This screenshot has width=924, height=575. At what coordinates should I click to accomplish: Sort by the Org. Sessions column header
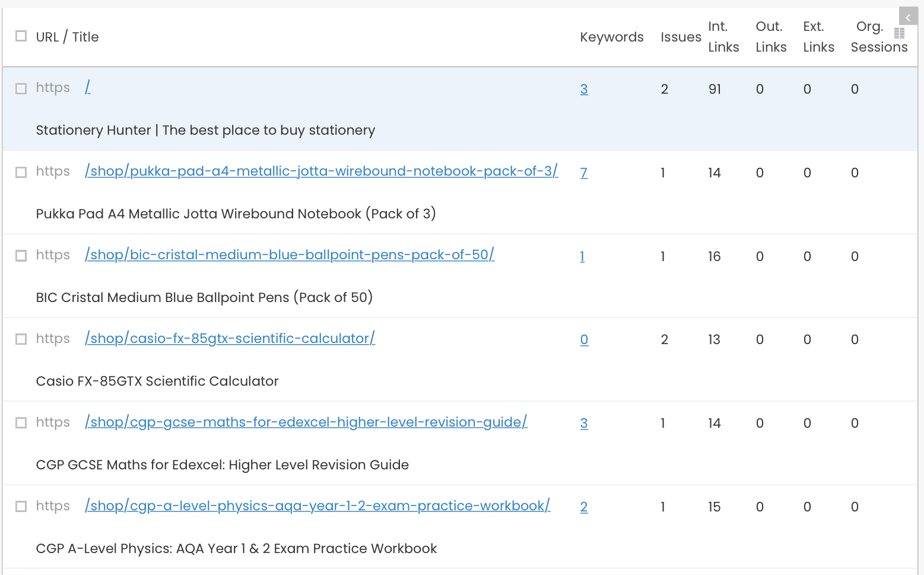879,37
